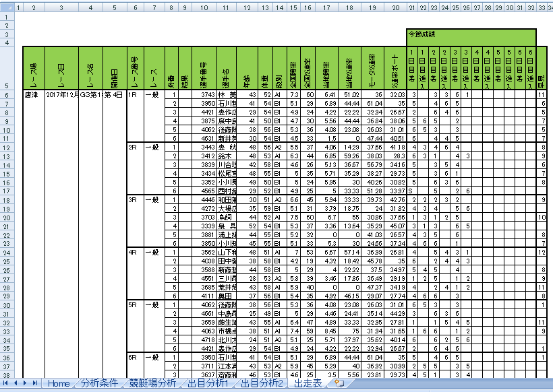Click player number cell 4446
The height and width of the screenshot is (392, 553).
[204, 199]
